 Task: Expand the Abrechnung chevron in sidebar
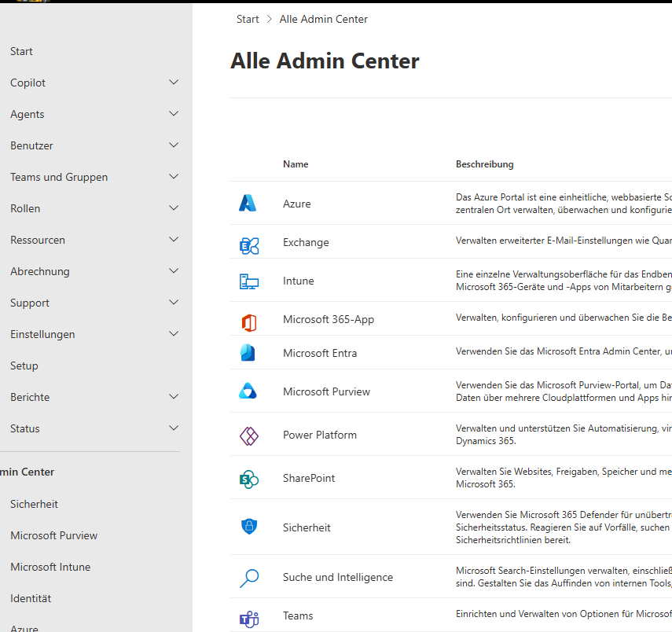point(174,271)
